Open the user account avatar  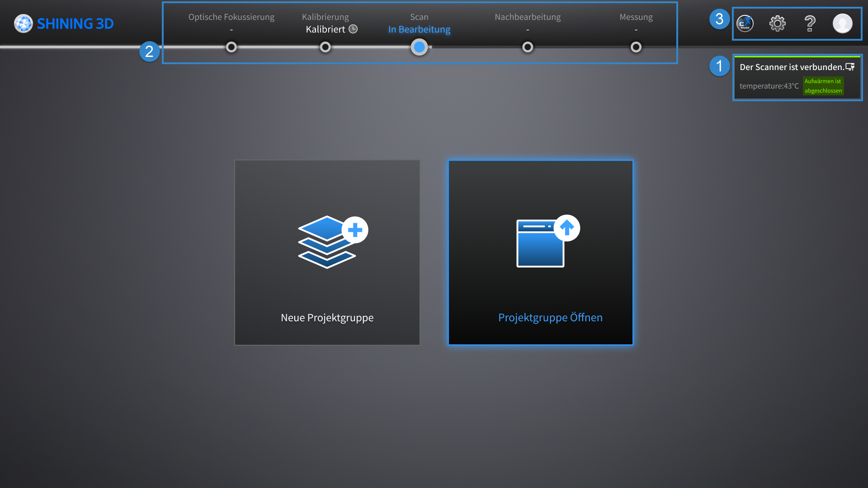click(x=843, y=23)
